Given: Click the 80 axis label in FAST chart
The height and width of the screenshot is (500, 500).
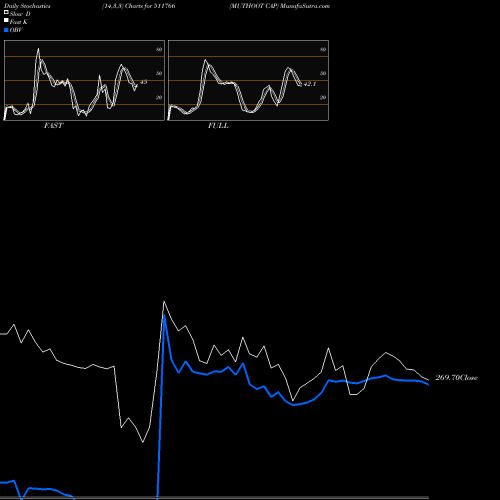Looking at the screenshot, I should click(159, 49).
